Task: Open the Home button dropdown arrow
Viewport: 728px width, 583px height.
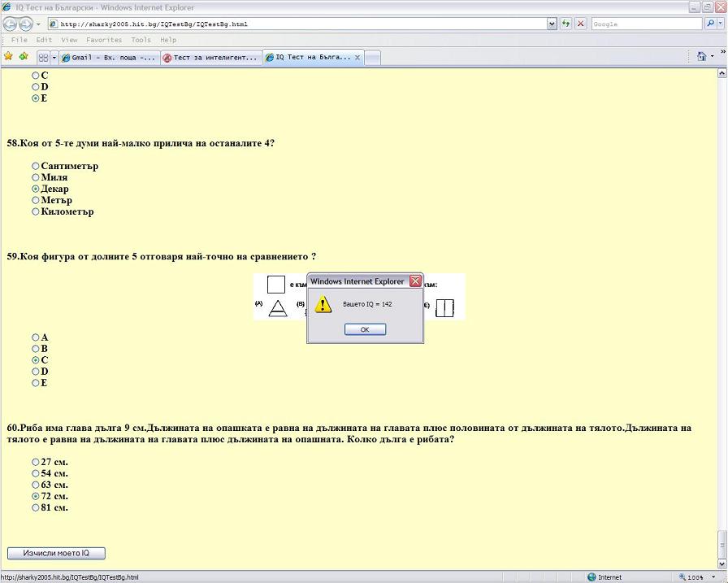Action: click(713, 57)
